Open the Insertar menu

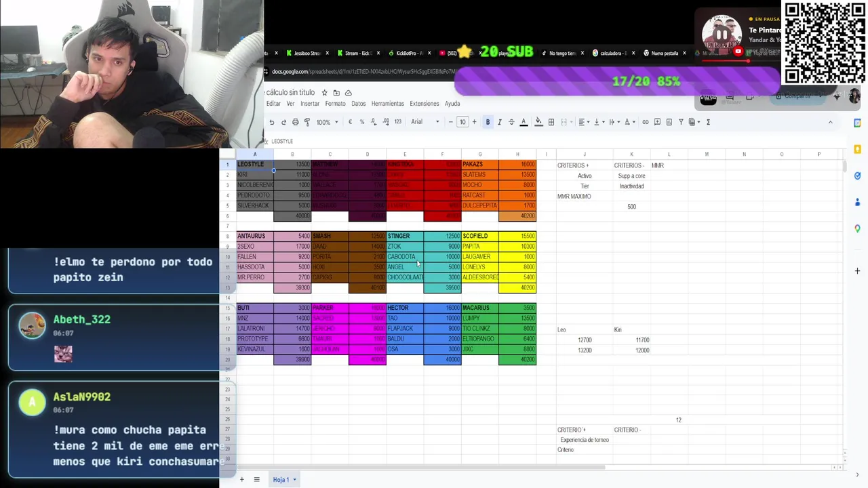[x=310, y=104]
